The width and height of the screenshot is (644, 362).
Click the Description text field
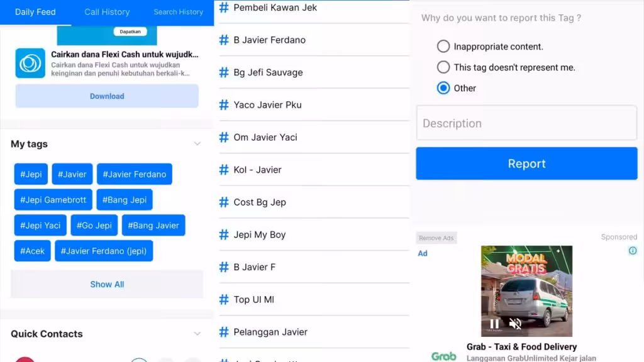click(x=526, y=123)
